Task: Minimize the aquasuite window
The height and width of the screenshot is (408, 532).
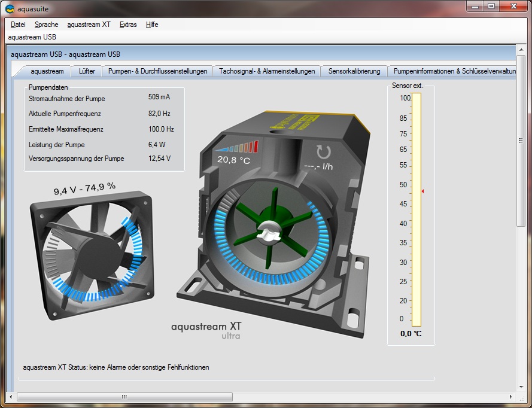Action: (x=475, y=7)
